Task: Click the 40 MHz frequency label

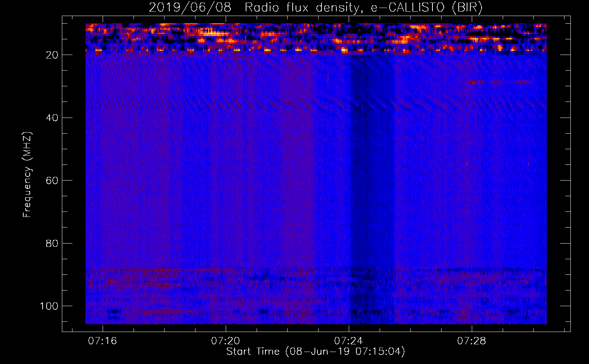Action: tap(52, 118)
